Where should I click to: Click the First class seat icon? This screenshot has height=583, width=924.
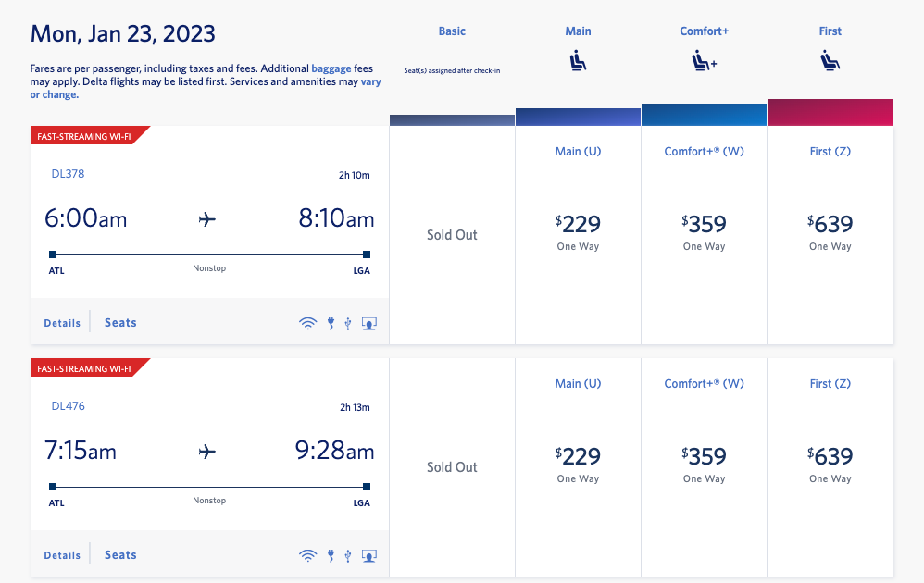[830, 61]
